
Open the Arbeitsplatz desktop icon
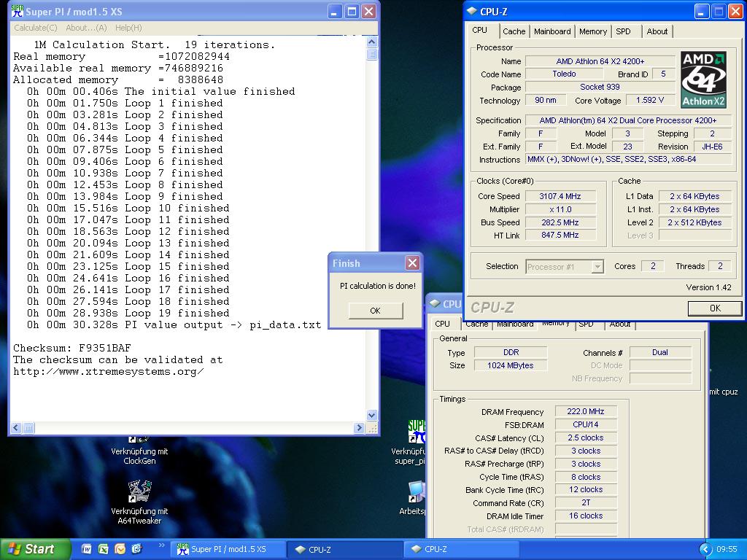[x=414, y=498]
